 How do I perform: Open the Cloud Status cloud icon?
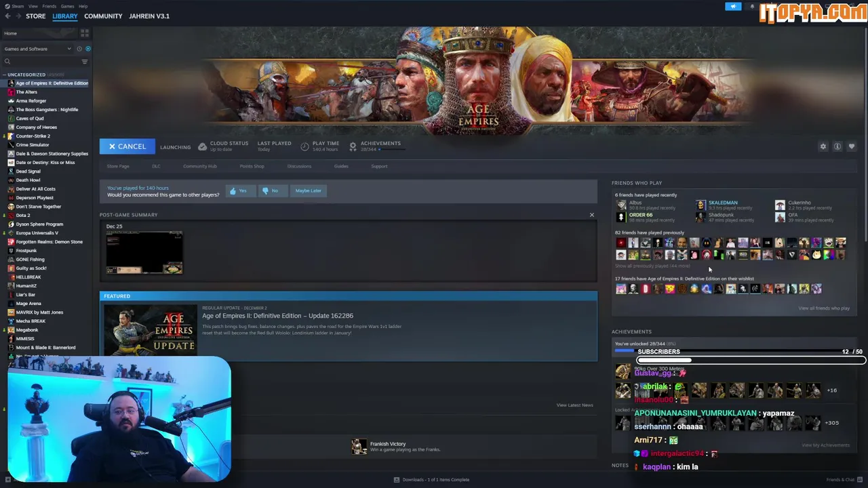[x=202, y=146]
